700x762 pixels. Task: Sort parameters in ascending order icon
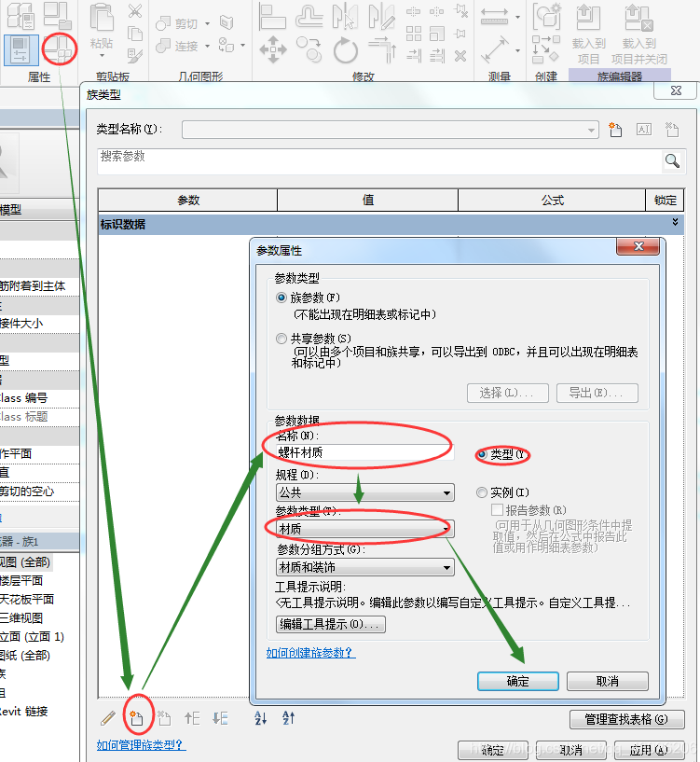pos(260,718)
